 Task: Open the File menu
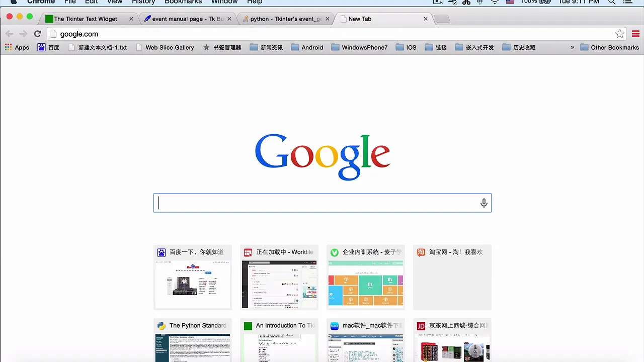[x=70, y=2]
